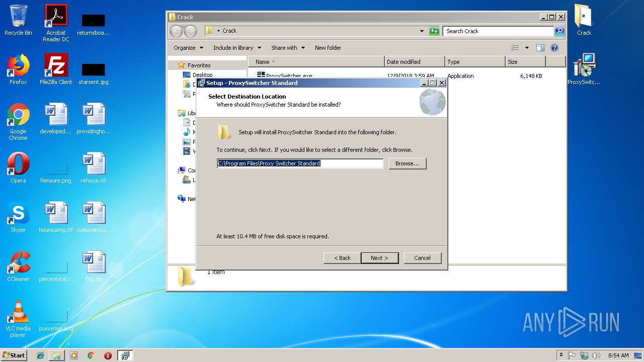Show hidden tray icons arrow
Screen dimensions: 644x362
click(561, 355)
